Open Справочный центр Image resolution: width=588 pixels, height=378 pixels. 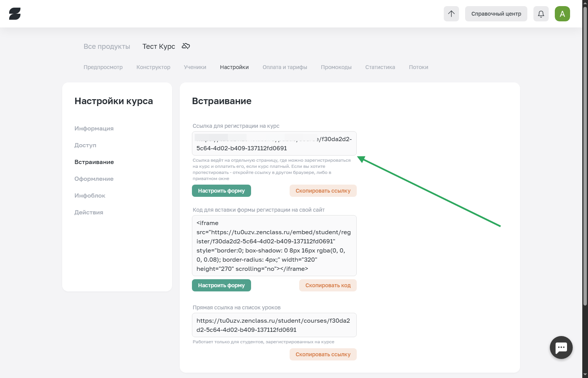[x=496, y=14]
